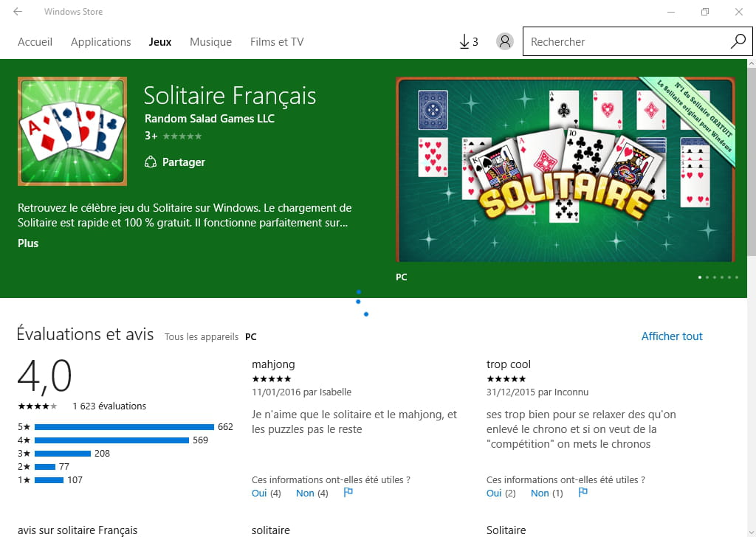Click the 4-star rating bar
The width and height of the screenshot is (756, 537).
point(112,440)
